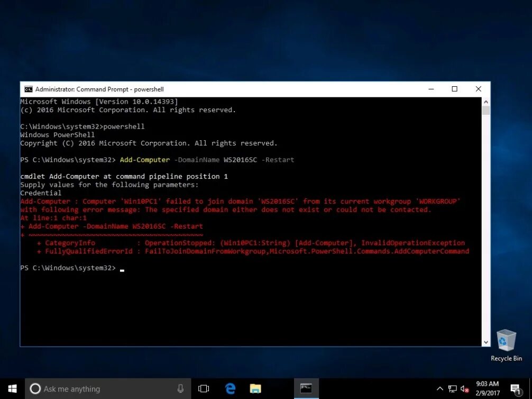Open the network status tray icon
532x399 pixels.
(x=452, y=389)
